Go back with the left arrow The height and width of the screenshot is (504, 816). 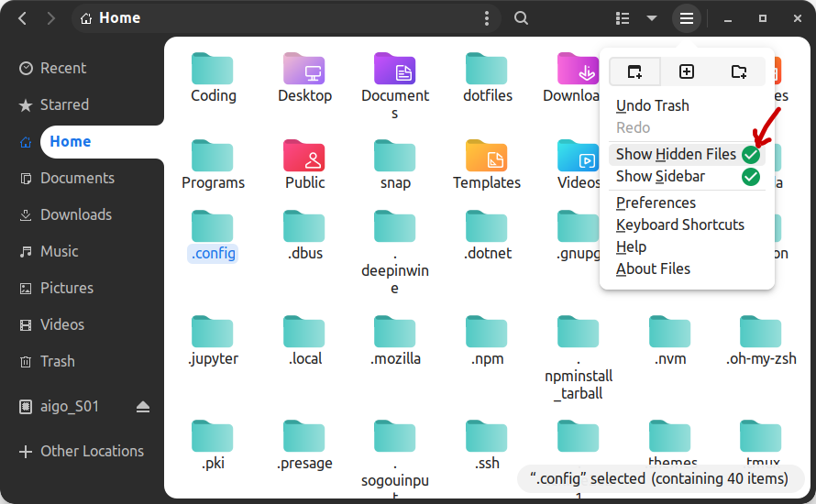(22, 18)
